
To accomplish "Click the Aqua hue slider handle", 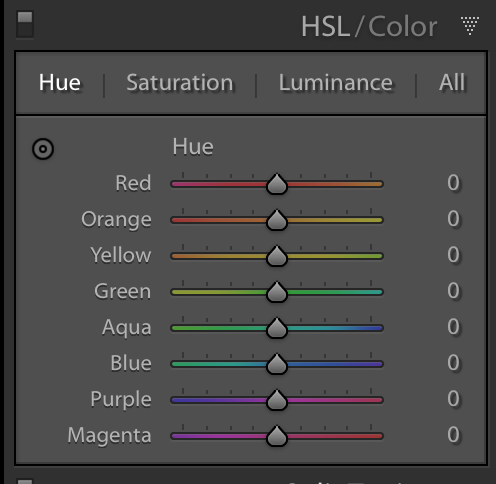I will coord(277,328).
